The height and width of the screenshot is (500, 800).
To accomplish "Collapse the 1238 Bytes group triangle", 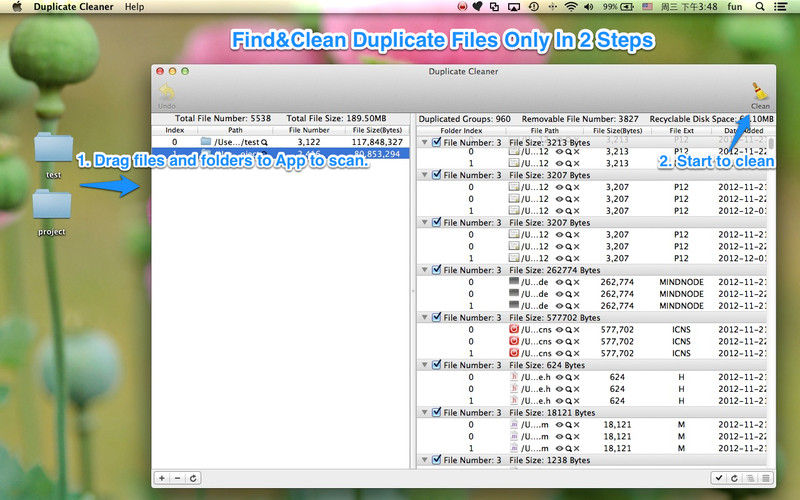I will click(424, 460).
